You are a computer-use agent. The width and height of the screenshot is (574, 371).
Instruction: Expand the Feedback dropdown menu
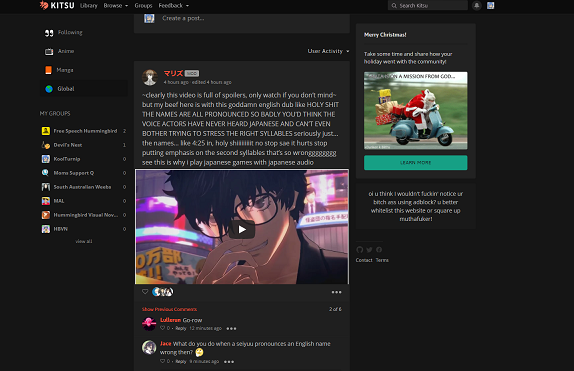coord(174,5)
